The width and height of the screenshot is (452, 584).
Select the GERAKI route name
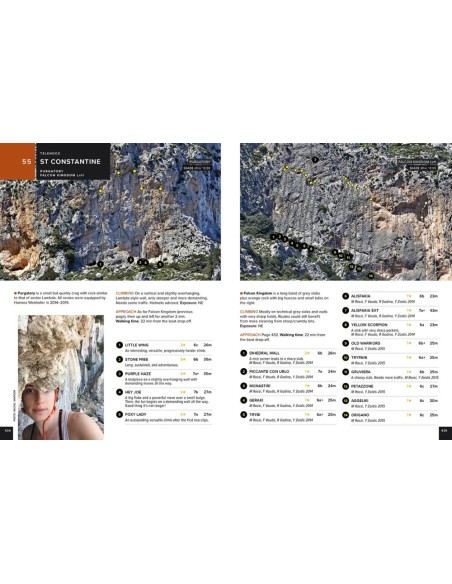coord(256,400)
